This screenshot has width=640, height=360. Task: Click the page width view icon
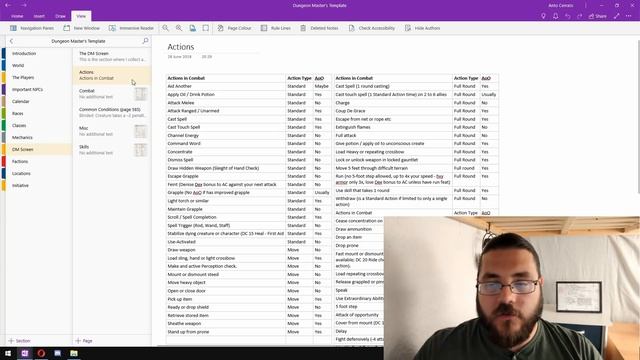coord(206,28)
